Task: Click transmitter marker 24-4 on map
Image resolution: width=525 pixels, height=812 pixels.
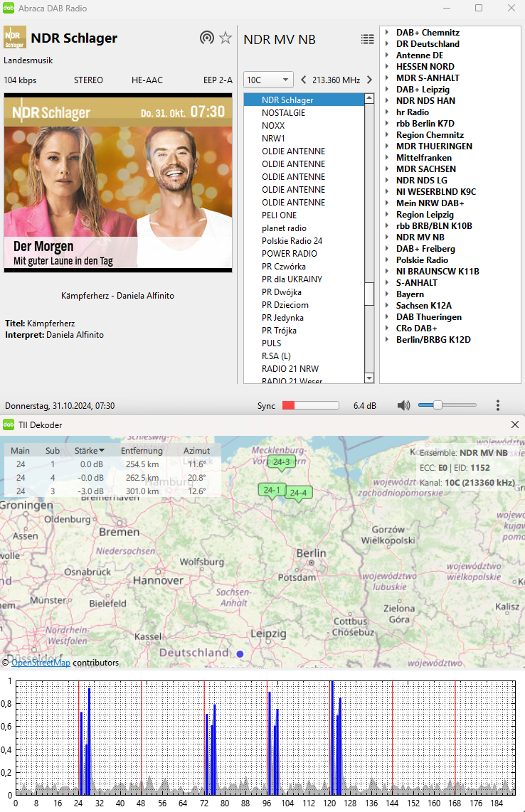Action: (x=298, y=493)
